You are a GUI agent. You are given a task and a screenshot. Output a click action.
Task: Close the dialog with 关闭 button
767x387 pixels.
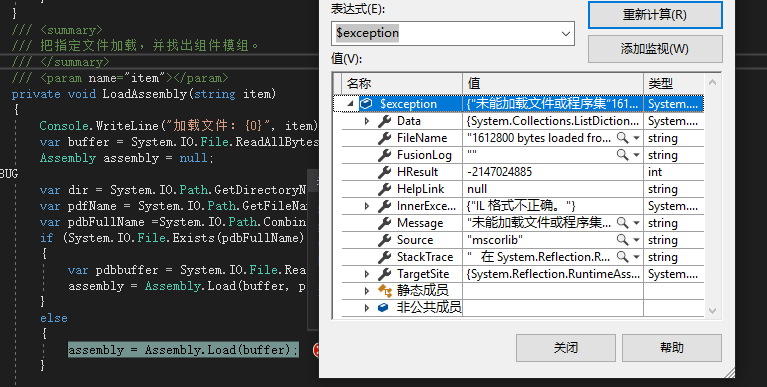coord(565,348)
